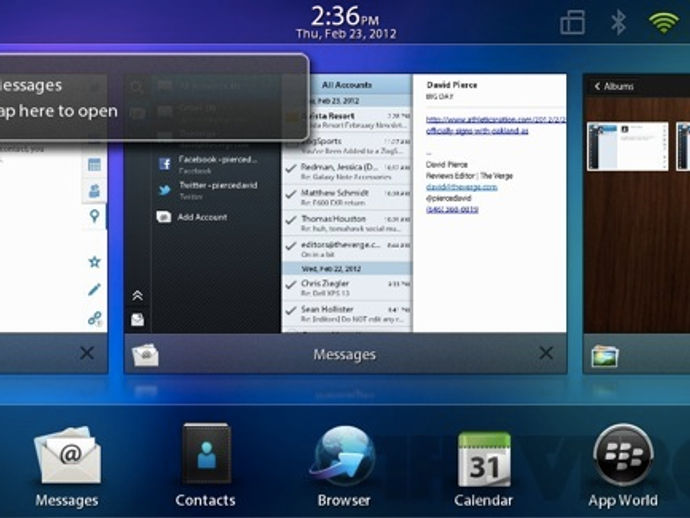This screenshot has height=518, width=690.
Task: Tap the 'Tap here to open' notification banner
Action: (154, 97)
